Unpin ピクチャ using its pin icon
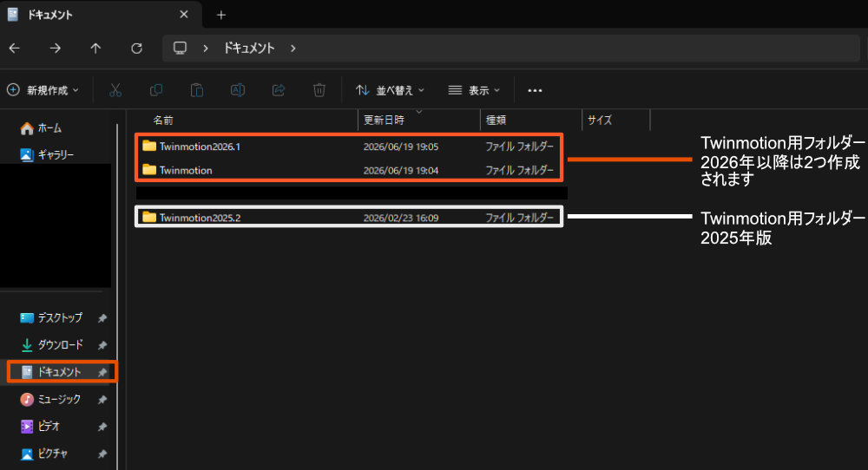Viewport: 868px width, 470px height. (x=102, y=454)
